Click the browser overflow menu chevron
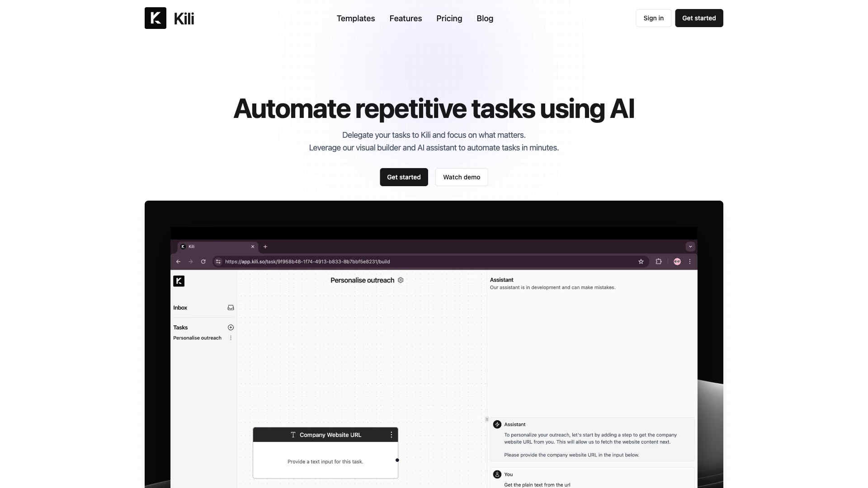 pyautogui.click(x=690, y=246)
